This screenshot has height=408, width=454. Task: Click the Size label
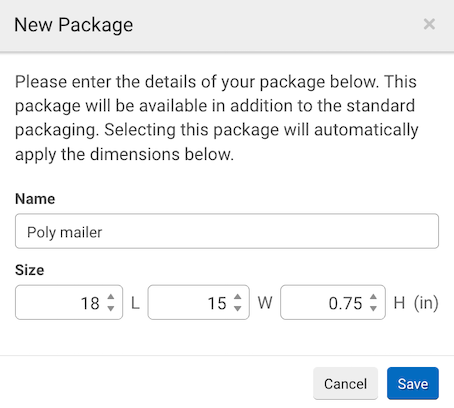[x=29, y=270]
